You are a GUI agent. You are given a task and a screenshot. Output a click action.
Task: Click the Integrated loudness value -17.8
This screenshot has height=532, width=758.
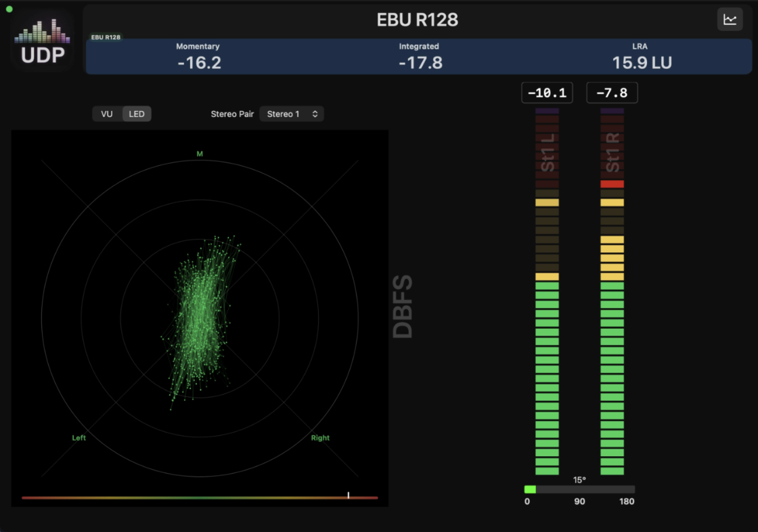[420, 63]
